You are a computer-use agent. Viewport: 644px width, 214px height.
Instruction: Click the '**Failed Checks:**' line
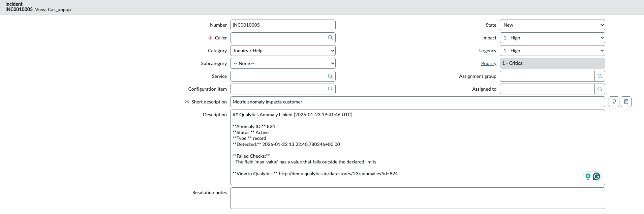pyautogui.click(x=251, y=156)
